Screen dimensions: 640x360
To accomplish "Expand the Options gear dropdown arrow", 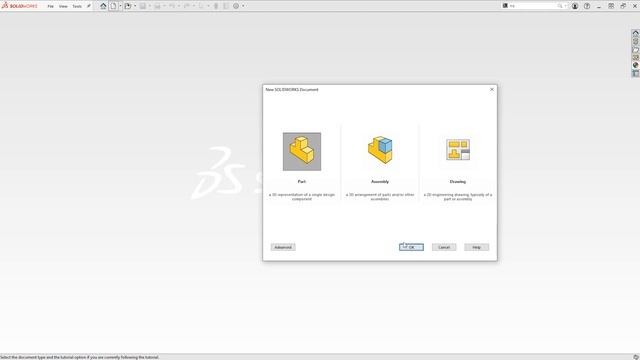I will pyautogui.click(x=243, y=6).
